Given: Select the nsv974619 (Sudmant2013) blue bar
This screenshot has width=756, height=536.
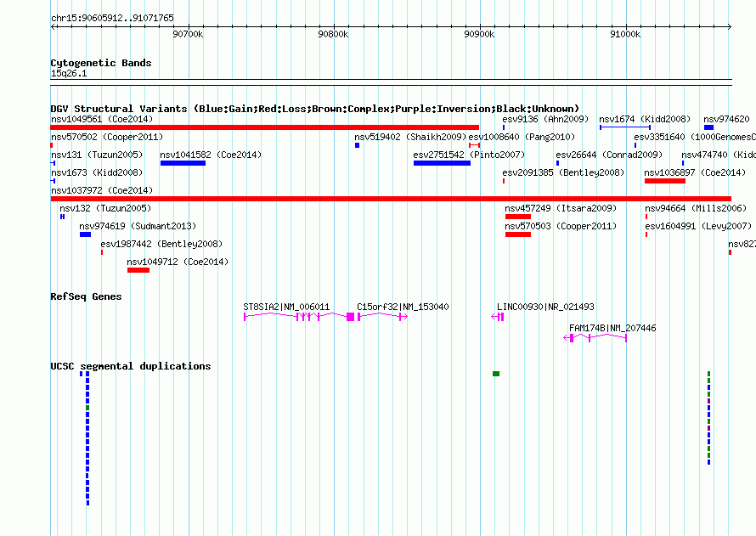Looking at the screenshot, I should click(85, 234).
